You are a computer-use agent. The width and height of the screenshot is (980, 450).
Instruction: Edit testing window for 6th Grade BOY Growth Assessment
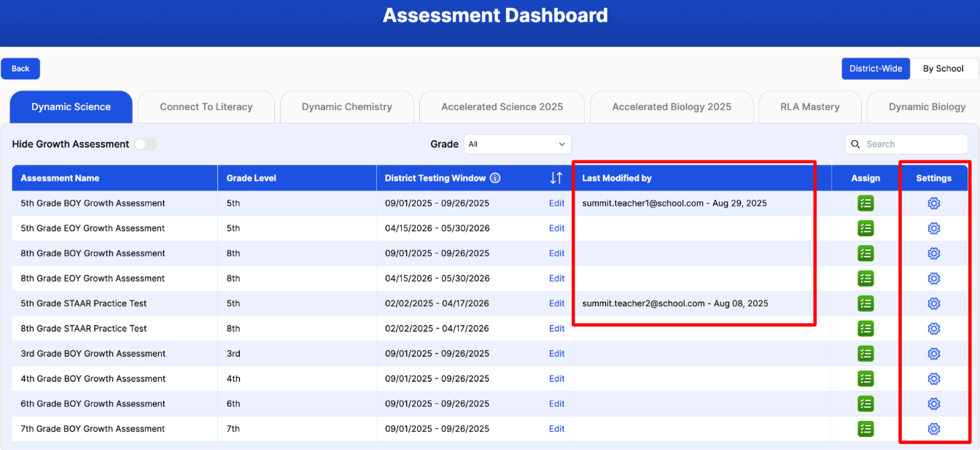click(x=557, y=403)
